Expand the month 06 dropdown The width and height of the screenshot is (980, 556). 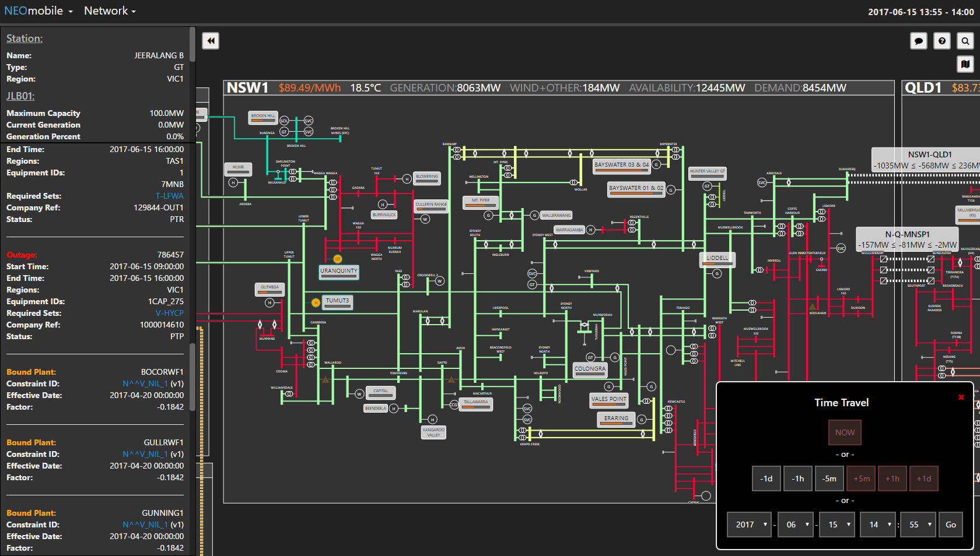coord(795,525)
